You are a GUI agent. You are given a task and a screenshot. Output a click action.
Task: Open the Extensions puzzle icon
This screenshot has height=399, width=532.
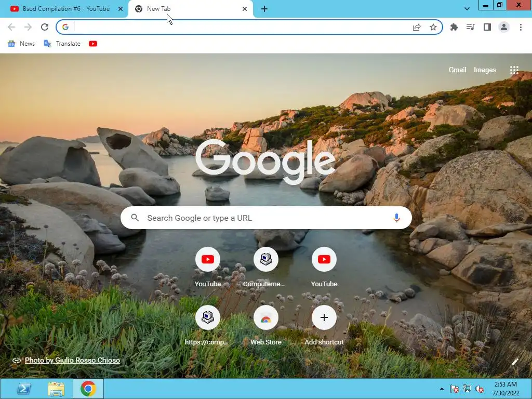454,27
